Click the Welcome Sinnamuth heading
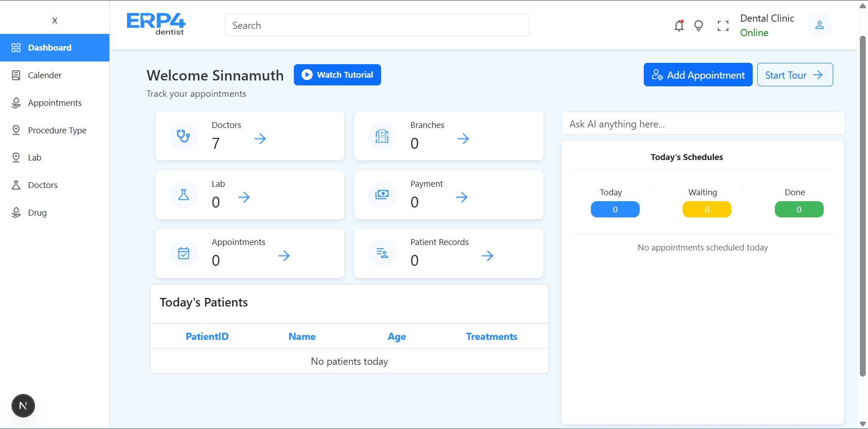The width and height of the screenshot is (868, 429). click(215, 75)
